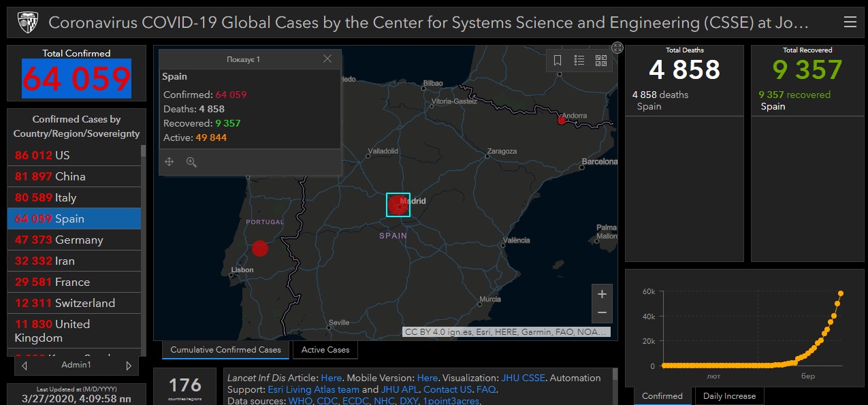Select the Daily Increase chart tab
This screenshot has height=405, width=868.
pyautogui.click(x=729, y=396)
